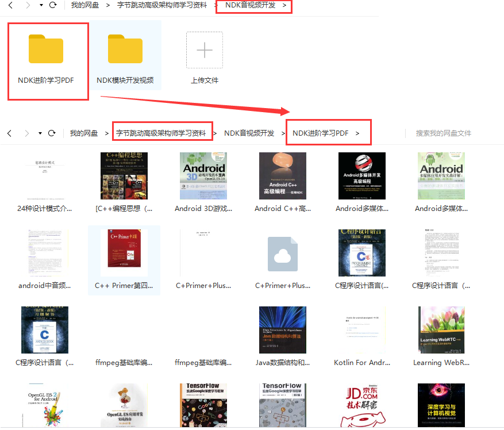Screen dimensions: 504x430
Task: Focus the 搜索我的网盘文件 search field
Action: tap(444, 133)
